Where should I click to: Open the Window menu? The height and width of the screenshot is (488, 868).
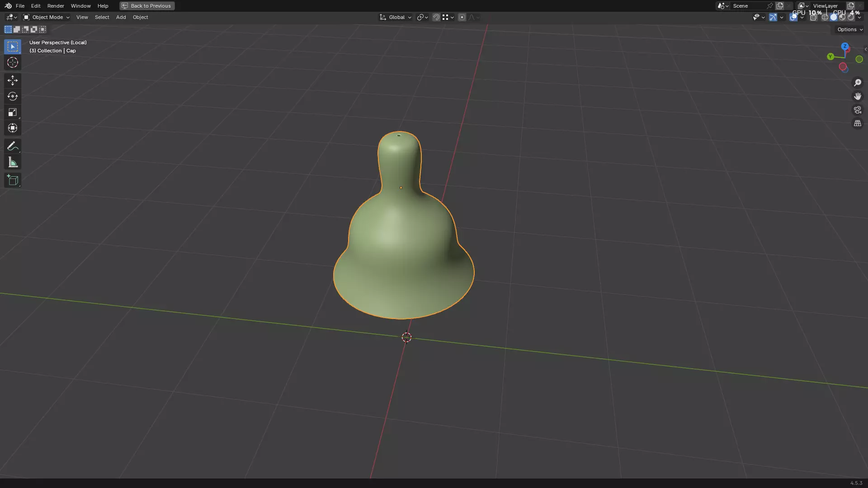tap(80, 6)
